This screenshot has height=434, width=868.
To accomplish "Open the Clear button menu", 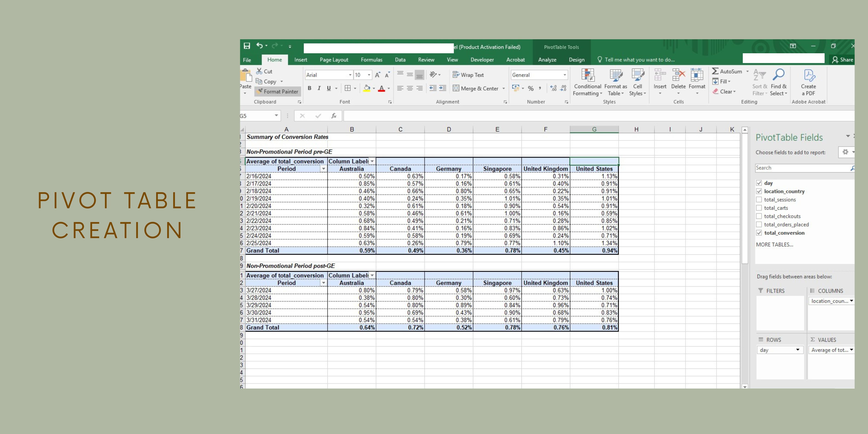I will click(724, 92).
